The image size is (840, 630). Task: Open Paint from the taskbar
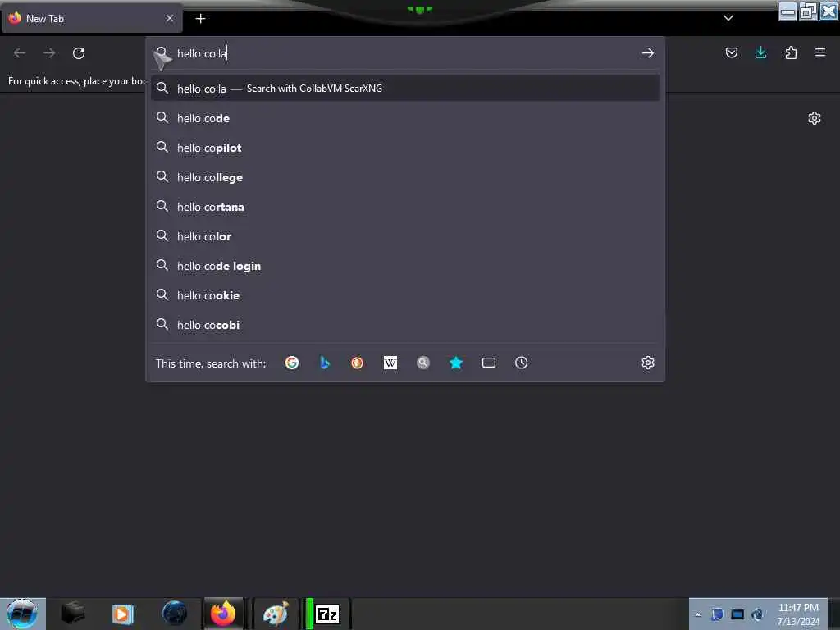(276, 614)
